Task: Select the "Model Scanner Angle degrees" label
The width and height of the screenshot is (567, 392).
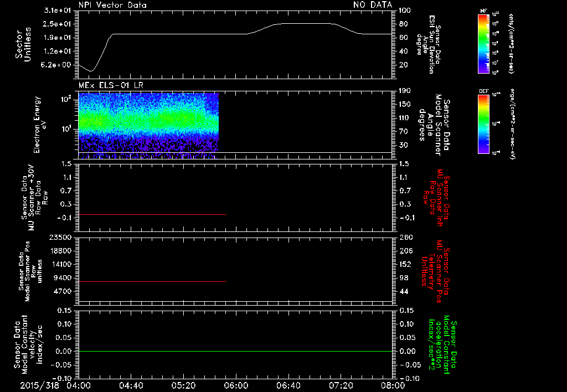Action: (434, 125)
